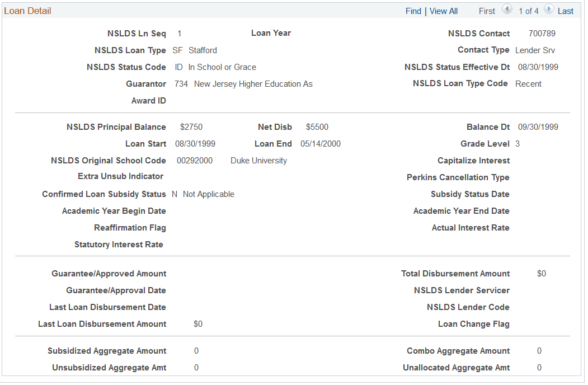Click the NSLDS Principal Balance amount $2750
588x385 pixels.
click(191, 126)
